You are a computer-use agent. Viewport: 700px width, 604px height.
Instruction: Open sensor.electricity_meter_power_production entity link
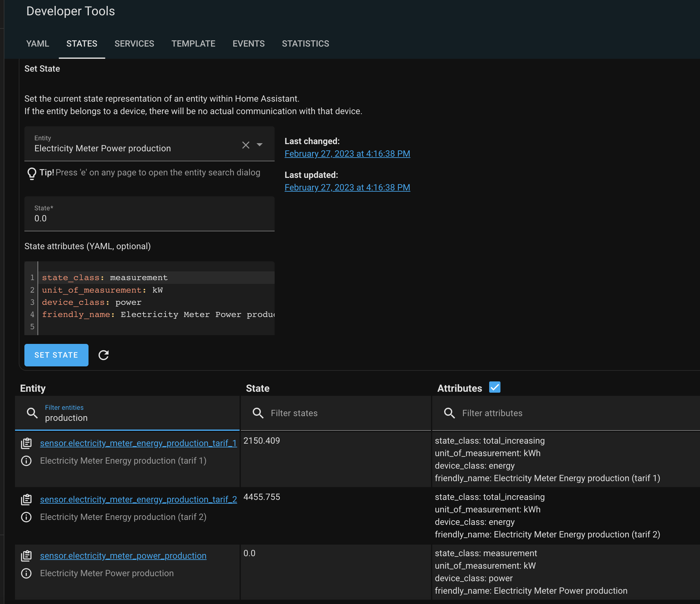tap(123, 556)
